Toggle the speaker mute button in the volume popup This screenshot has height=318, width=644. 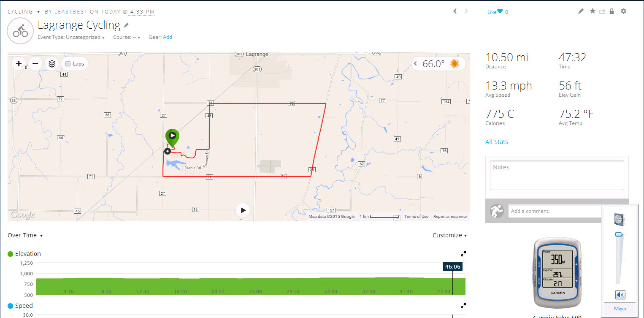tap(620, 295)
